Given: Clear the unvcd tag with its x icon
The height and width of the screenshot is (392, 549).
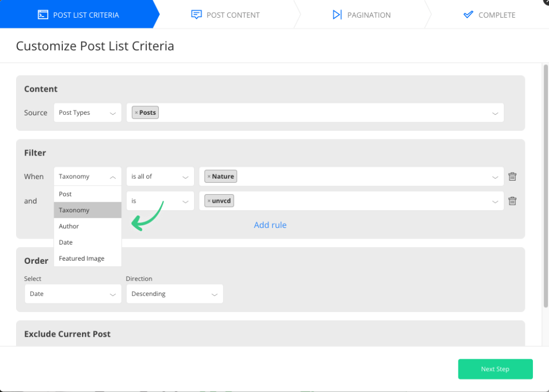Looking at the screenshot, I should 209,201.
